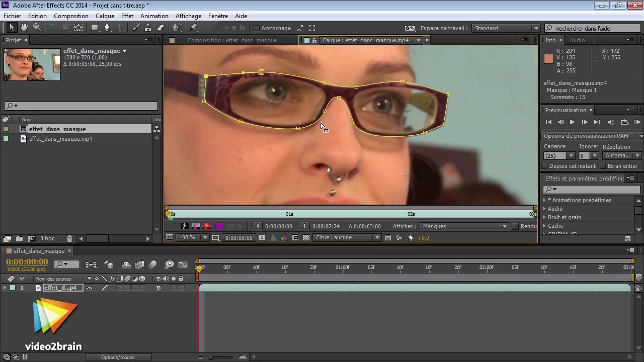644x362 pixels.
Task: Switch to the Audio panel tab
Action: (x=577, y=40)
